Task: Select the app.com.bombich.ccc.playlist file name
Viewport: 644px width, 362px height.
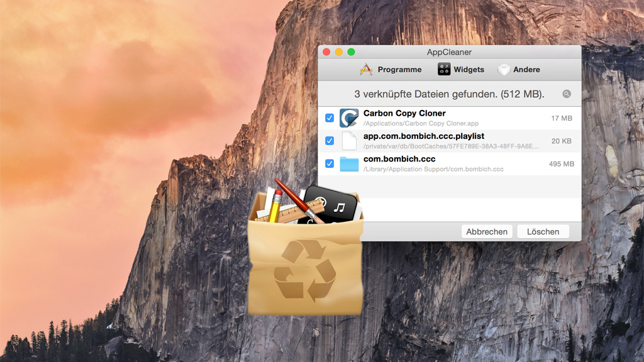Action: (423, 136)
